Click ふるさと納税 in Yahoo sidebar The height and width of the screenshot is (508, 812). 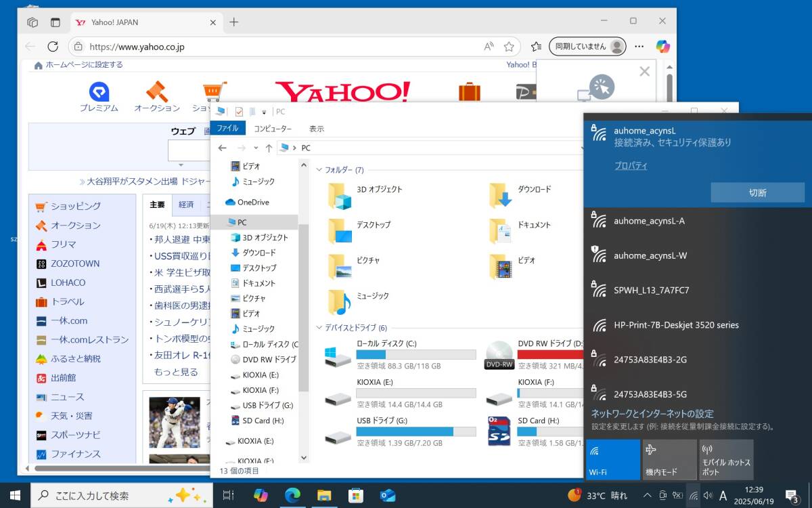[x=76, y=358]
